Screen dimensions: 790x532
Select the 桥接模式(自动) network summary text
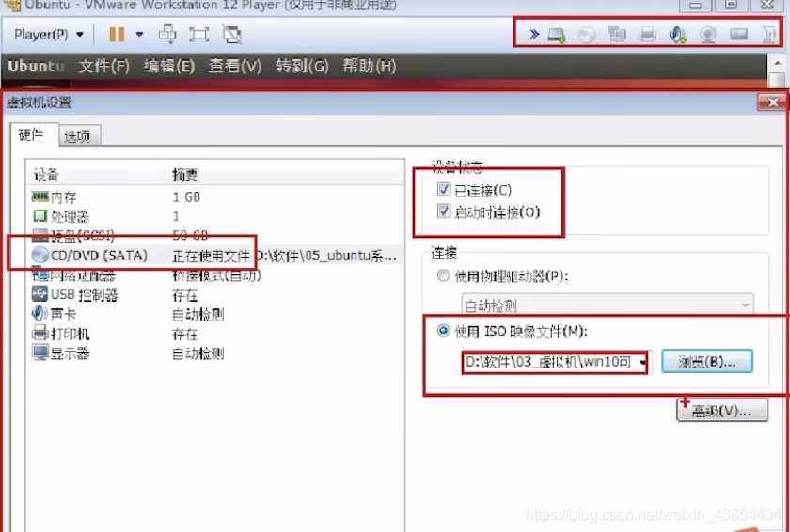(216, 275)
